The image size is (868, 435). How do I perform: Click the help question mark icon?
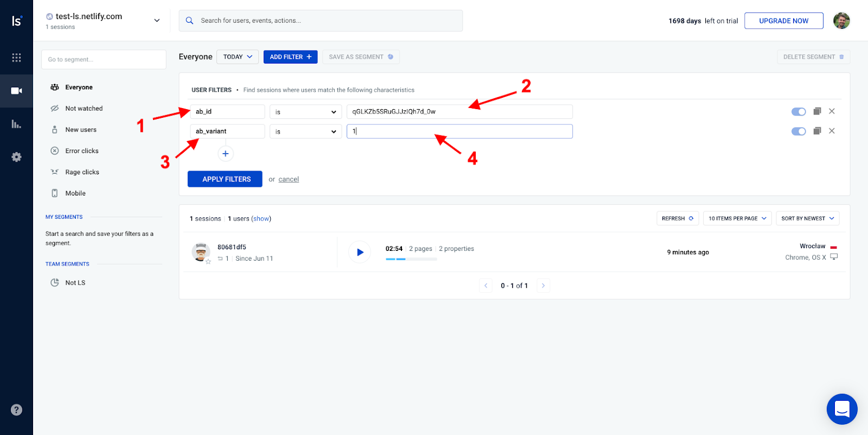click(x=16, y=410)
